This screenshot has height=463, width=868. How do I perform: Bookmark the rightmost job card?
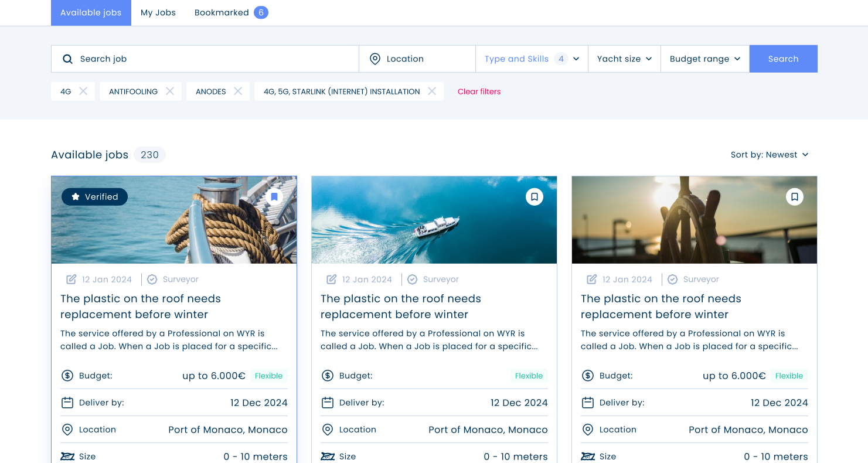click(x=794, y=196)
